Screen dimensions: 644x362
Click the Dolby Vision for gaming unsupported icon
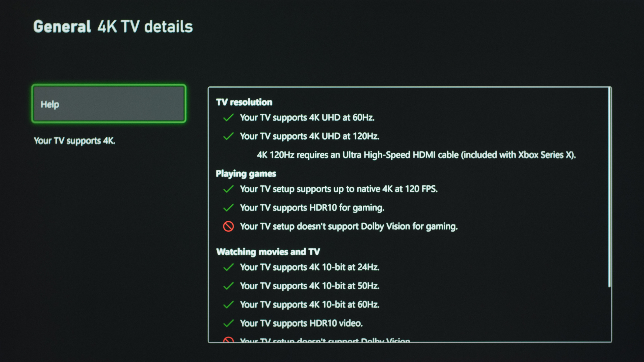pyautogui.click(x=228, y=226)
